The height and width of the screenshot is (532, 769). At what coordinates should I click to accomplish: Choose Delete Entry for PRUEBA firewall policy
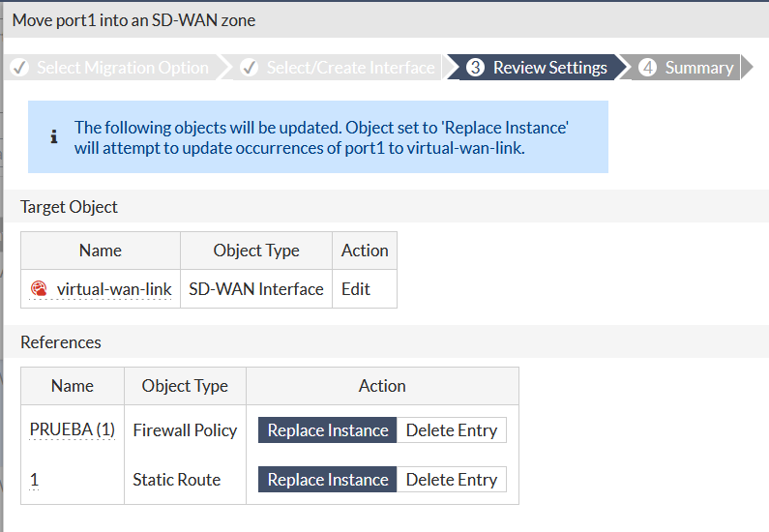pos(452,430)
